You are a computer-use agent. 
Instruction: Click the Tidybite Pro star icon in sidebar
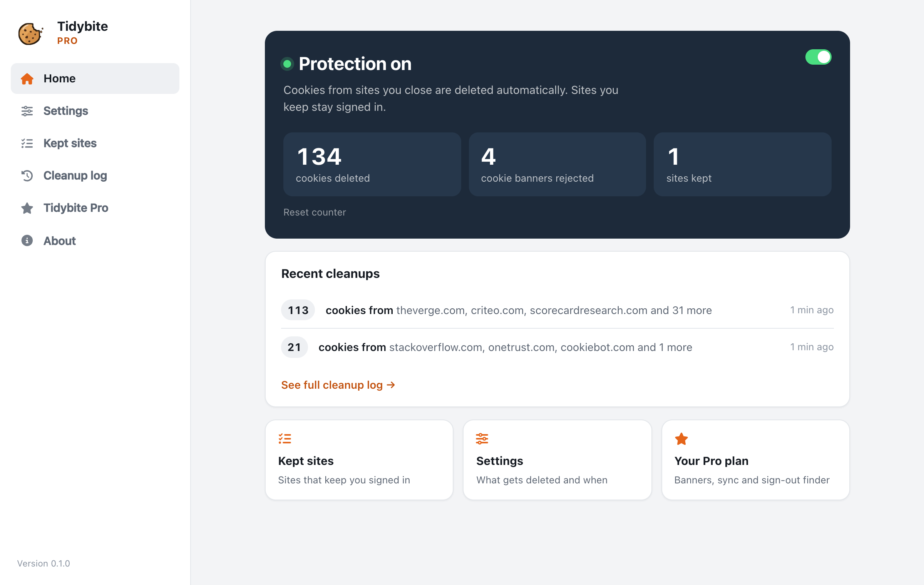point(27,208)
